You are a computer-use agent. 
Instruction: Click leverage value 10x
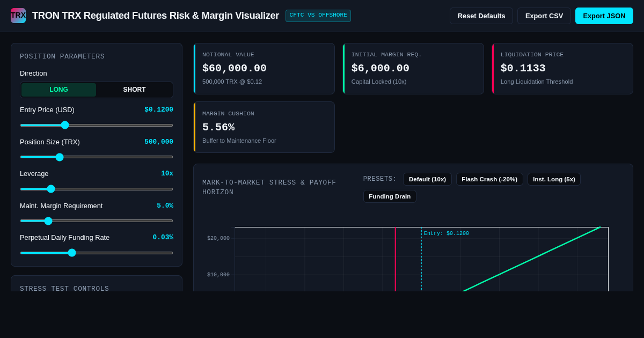click(167, 173)
